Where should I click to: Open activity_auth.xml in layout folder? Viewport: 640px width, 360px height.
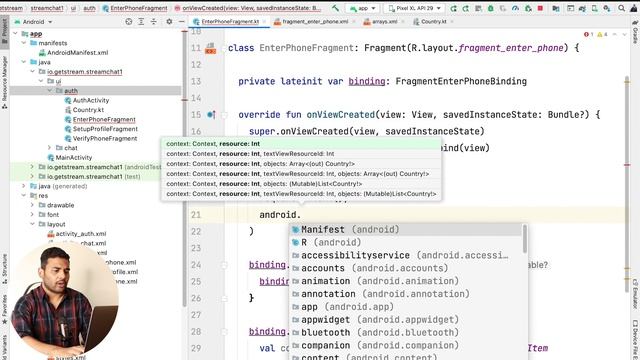click(x=77, y=234)
